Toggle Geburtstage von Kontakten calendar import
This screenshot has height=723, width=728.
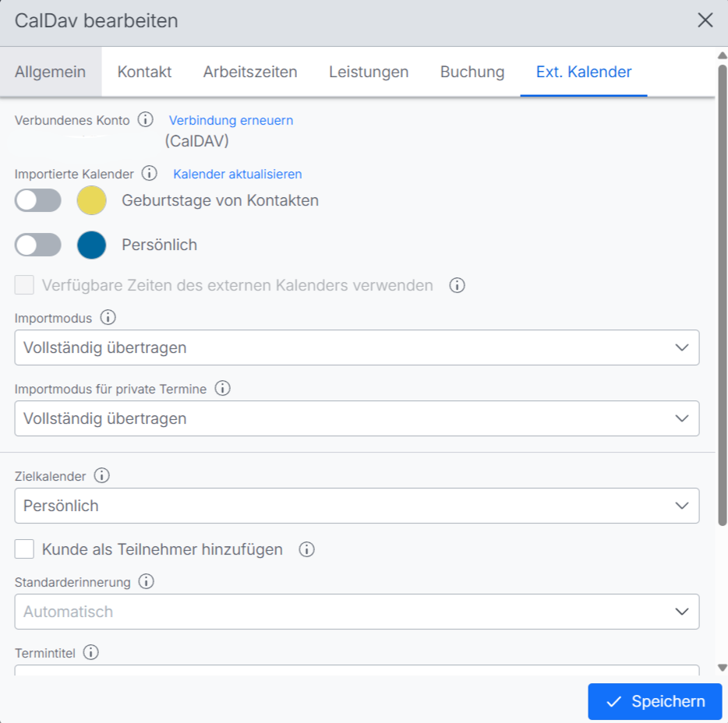[x=37, y=200]
